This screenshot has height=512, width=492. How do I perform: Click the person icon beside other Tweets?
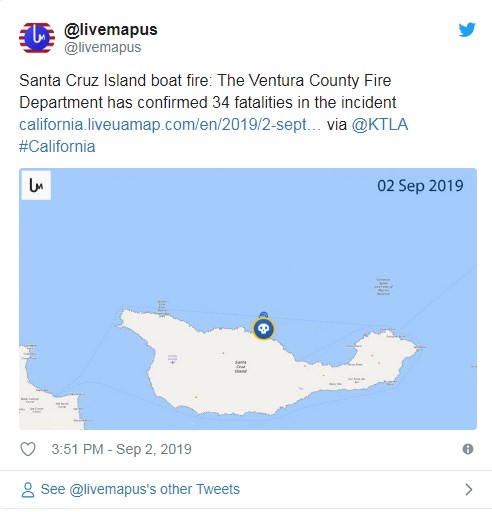(x=28, y=490)
